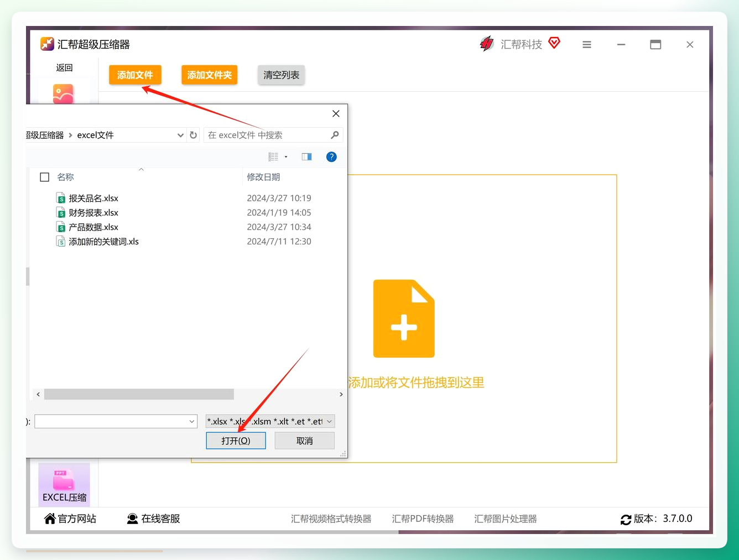The height and width of the screenshot is (560, 739).
Task: Open the 汇帮视频格式转换器 link
Action: tap(331, 519)
